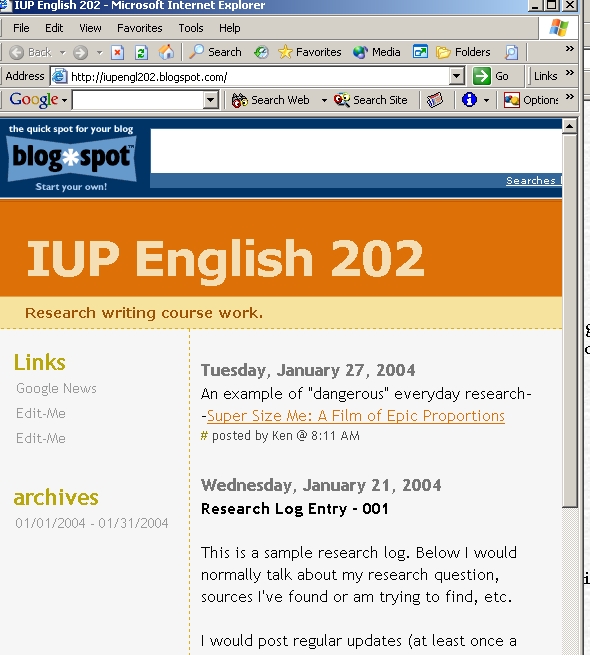Expand the address bar URL dropdown
Viewport: 590px width, 655px height.
(x=456, y=76)
